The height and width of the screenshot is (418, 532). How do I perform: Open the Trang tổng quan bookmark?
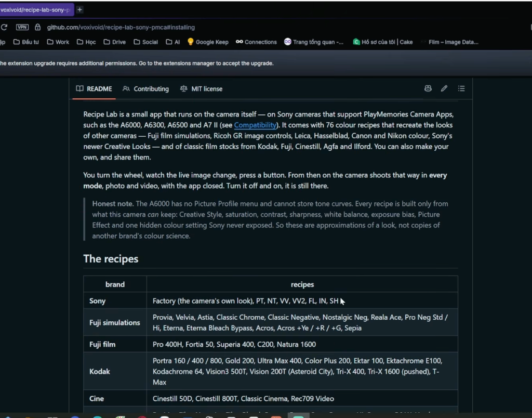point(314,42)
